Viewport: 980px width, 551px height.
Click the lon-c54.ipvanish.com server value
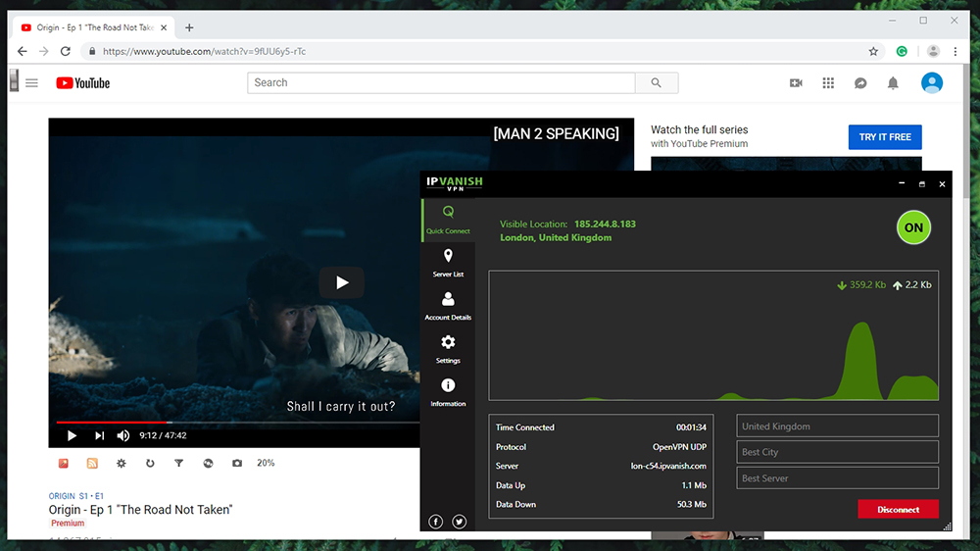[x=668, y=466]
